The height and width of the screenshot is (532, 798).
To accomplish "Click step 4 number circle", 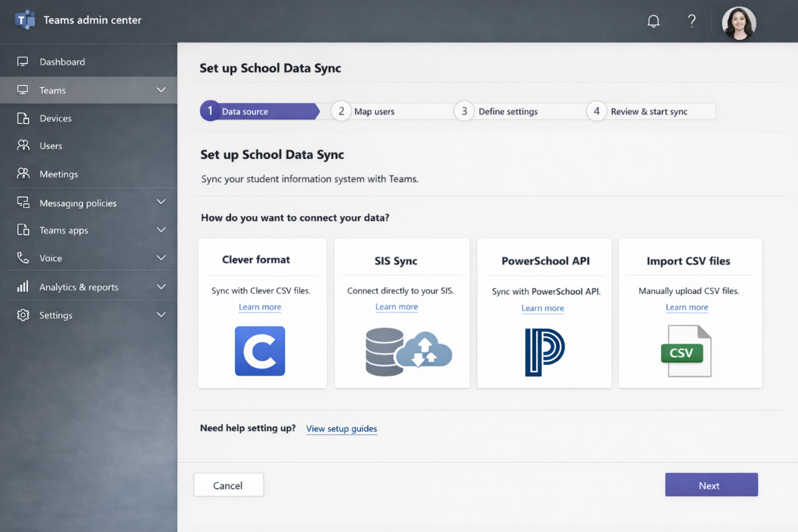I will [597, 111].
